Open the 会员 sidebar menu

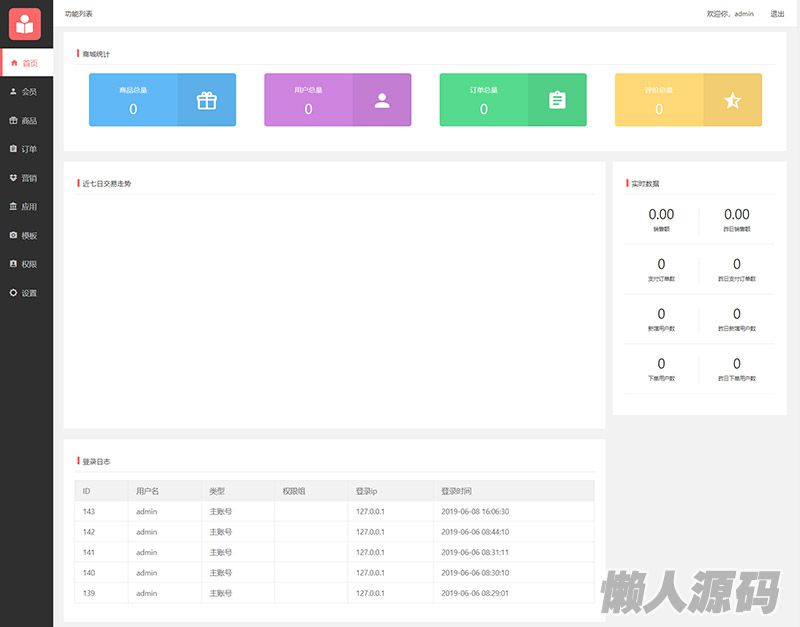[28, 91]
